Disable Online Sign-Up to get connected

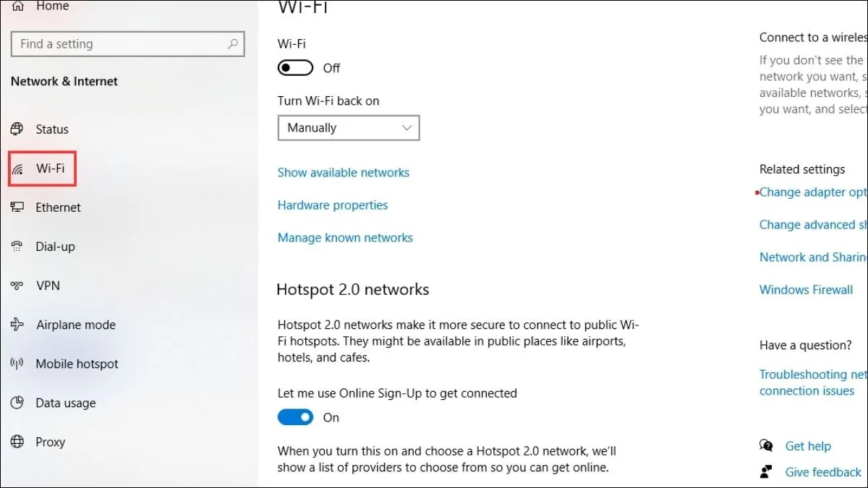tap(294, 417)
